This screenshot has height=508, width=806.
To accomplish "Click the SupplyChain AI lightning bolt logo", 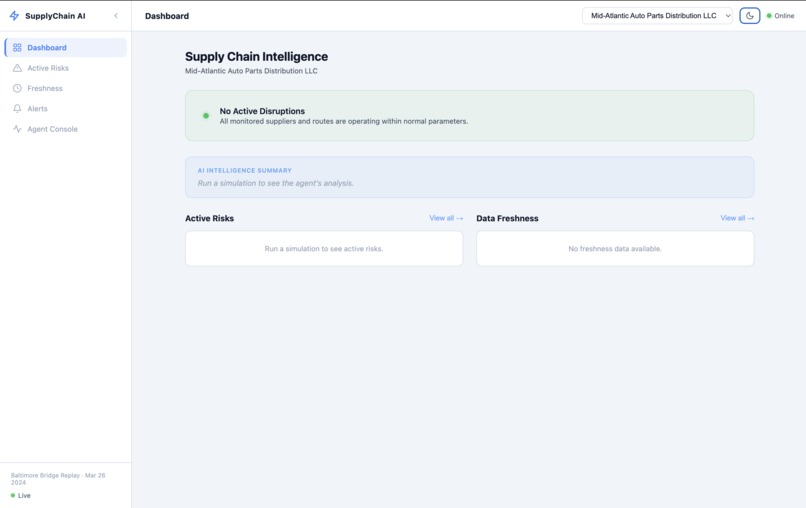I will [14, 16].
